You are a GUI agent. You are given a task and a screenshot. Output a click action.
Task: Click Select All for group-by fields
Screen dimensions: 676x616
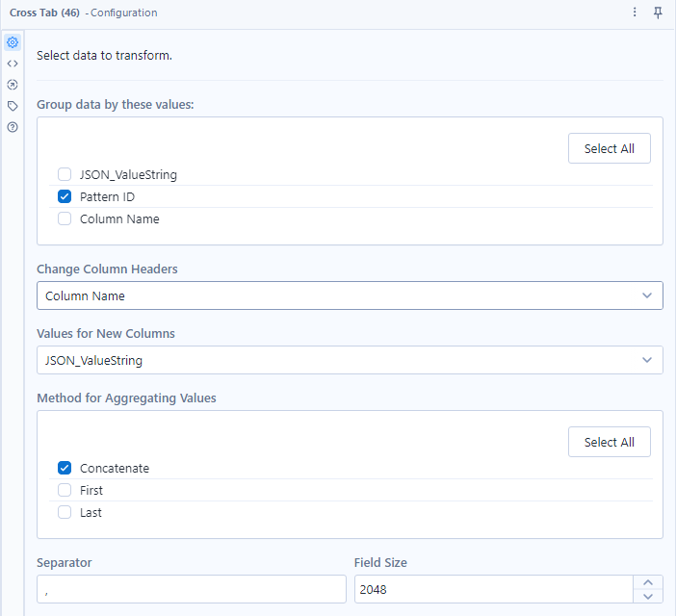[x=609, y=148]
